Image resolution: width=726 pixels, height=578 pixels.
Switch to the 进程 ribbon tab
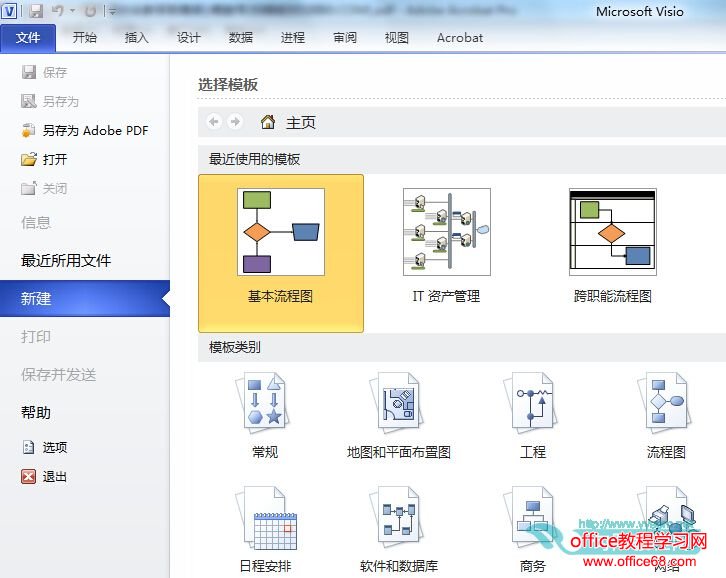[293, 38]
